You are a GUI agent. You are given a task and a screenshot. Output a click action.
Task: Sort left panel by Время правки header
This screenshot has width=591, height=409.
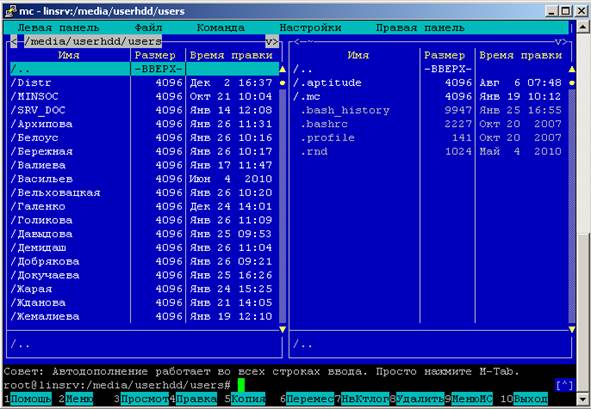pyautogui.click(x=231, y=55)
